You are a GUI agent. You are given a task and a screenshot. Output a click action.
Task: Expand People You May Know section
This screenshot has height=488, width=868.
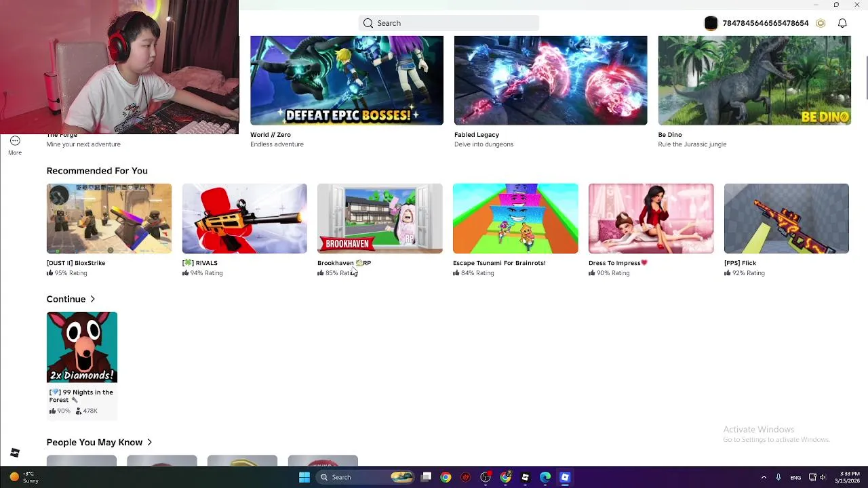click(x=100, y=443)
